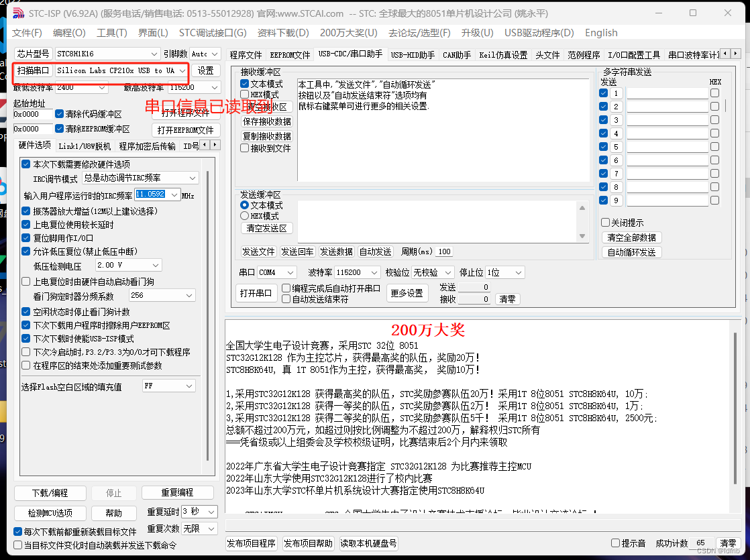The height and width of the screenshot is (560, 750).
Task: Click 打开EEPROM文件 button
Action: 186,130
